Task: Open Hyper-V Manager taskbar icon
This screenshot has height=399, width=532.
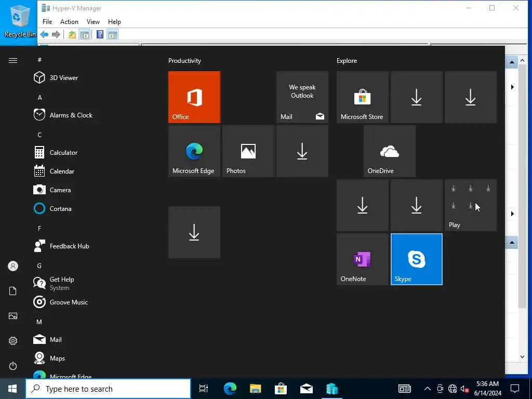Action: 332,389
